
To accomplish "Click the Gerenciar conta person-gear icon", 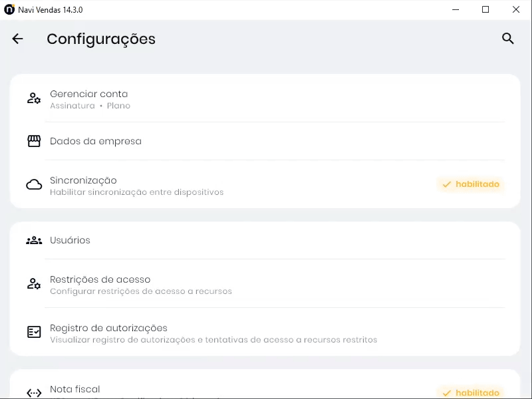I will 34,98.
